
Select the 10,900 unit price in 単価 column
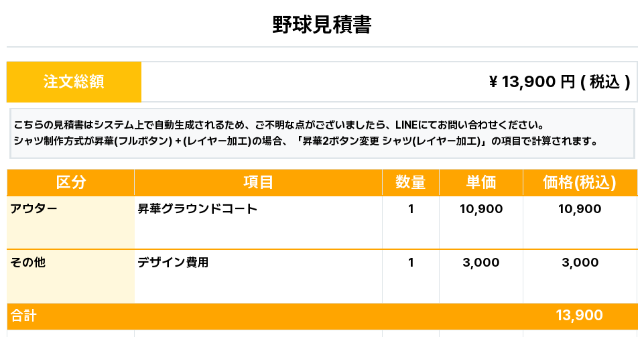pyautogui.click(x=480, y=208)
